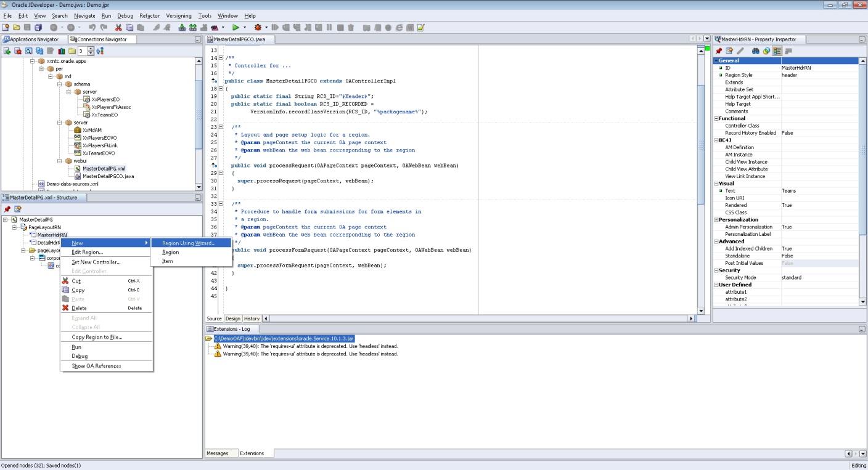868x470 pixels.
Task: Click Applications Navigator scrollbar up arrow
Action: (199, 61)
